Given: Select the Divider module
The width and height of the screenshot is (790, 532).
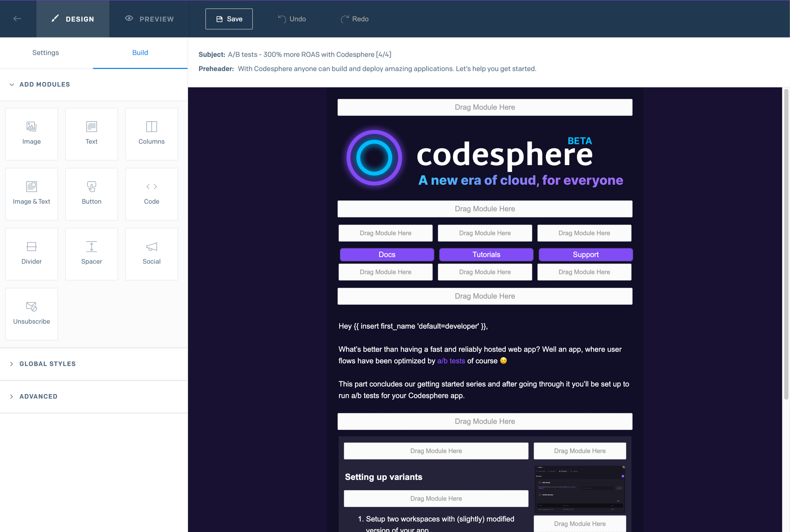Looking at the screenshot, I should tap(32, 253).
